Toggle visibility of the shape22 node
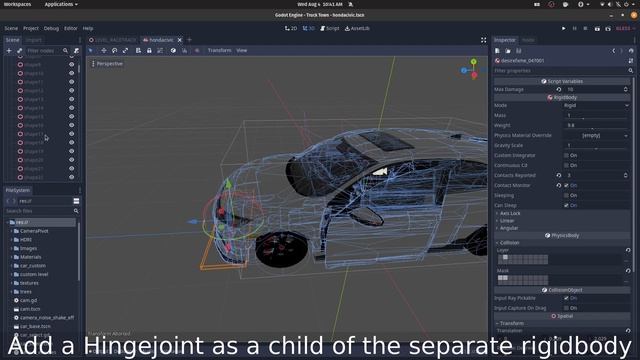The image size is (640, 360). pos(71,177)
